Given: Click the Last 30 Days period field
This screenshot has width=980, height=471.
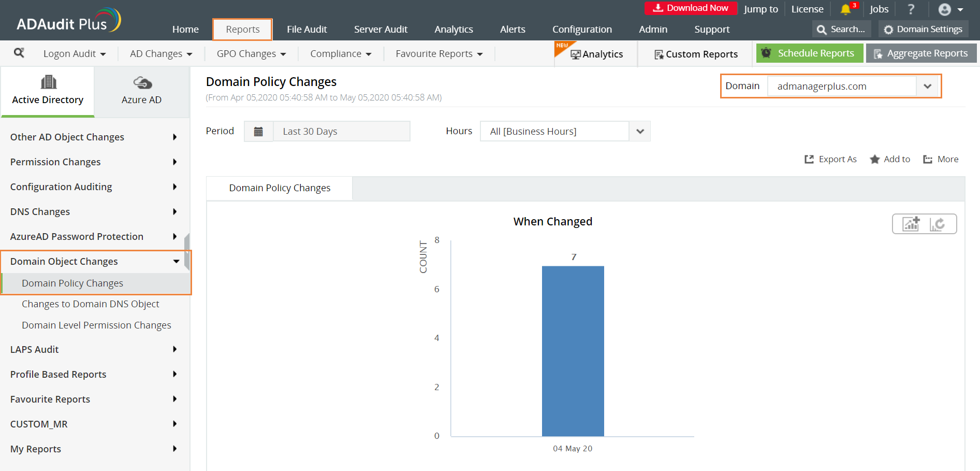Looking at the screenshot, I should 342,132.
